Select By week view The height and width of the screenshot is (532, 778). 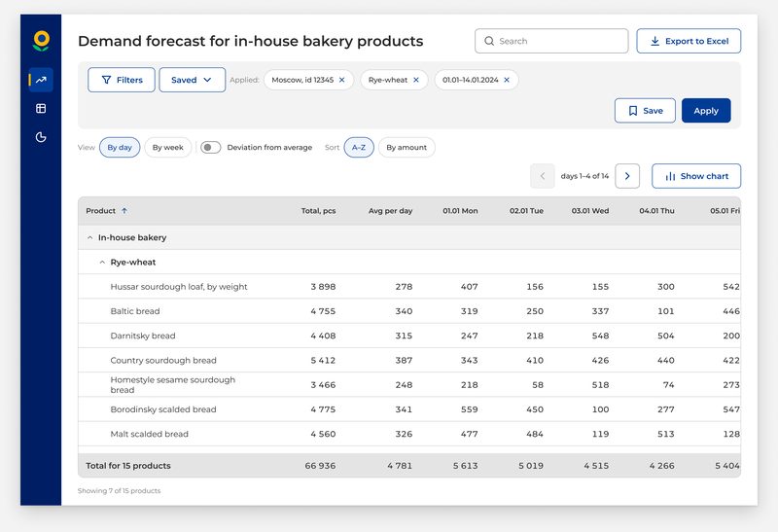(167, 148)
